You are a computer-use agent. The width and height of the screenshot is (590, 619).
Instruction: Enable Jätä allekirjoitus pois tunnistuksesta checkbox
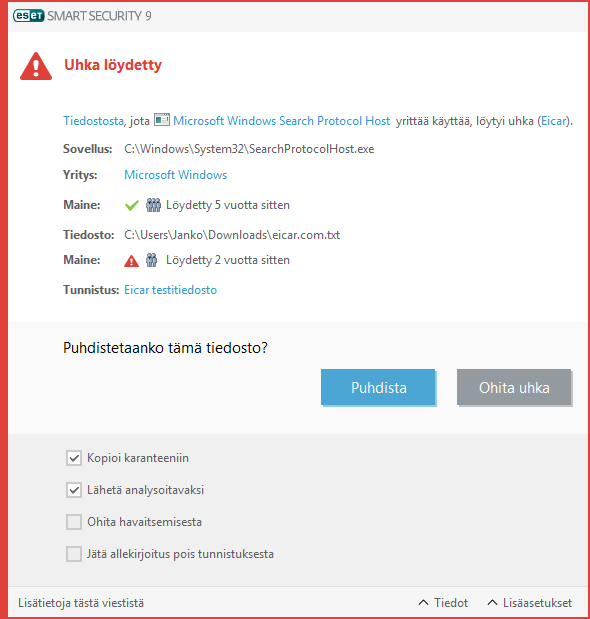74,554
